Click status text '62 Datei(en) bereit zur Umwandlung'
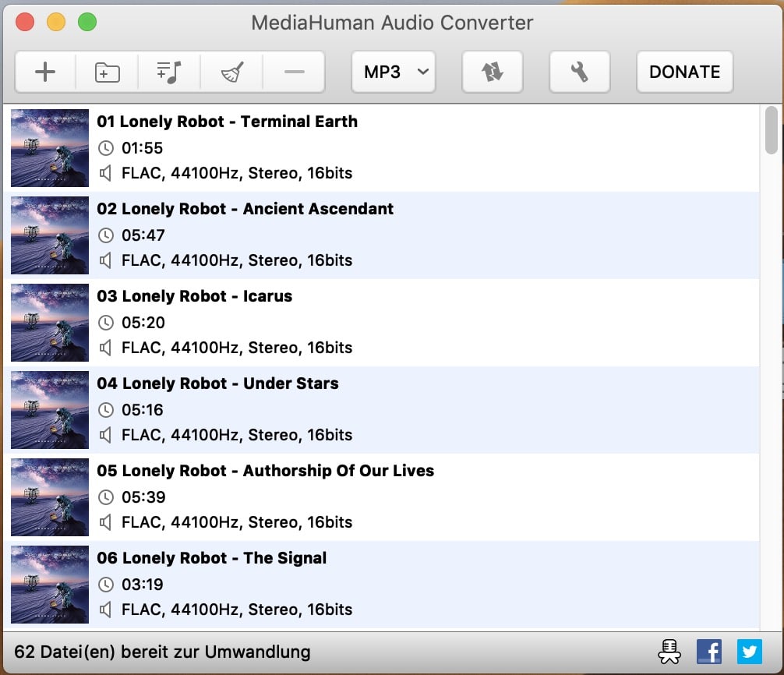 click(x=162, y=652)
